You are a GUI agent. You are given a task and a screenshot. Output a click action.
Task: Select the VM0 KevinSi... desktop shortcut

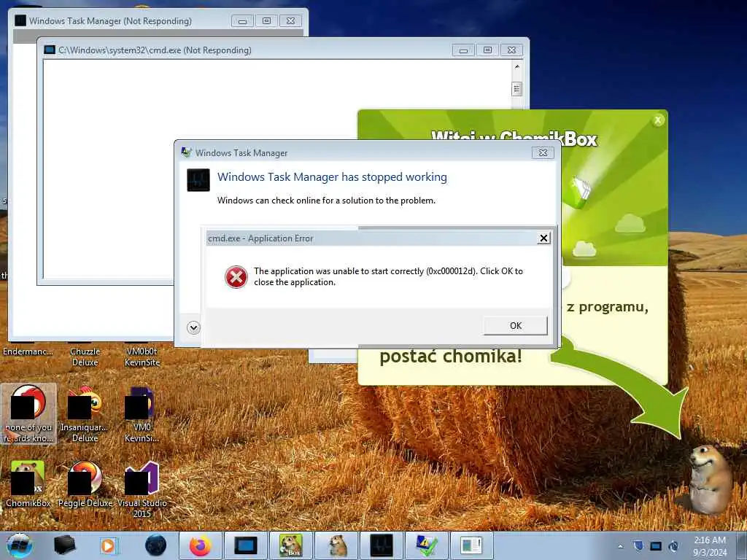(142, 414)
